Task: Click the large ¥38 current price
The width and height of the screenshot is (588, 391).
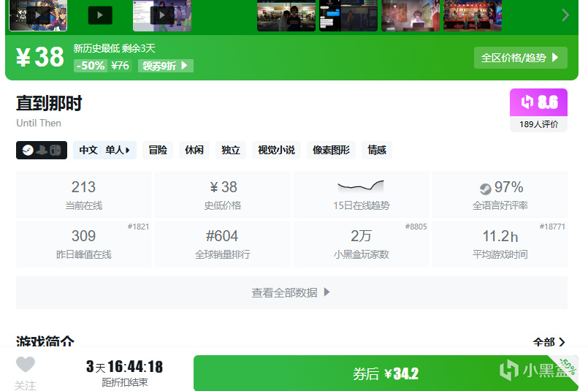Action: [40, 57]
